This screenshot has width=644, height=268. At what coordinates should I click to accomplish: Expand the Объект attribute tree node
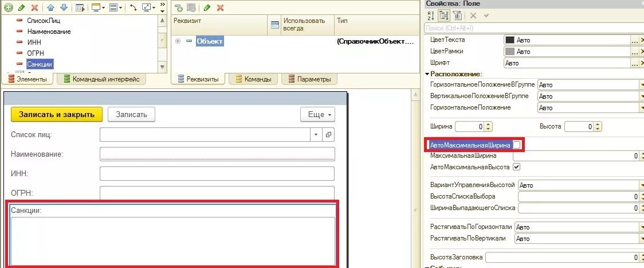click(x=178, y=41)
